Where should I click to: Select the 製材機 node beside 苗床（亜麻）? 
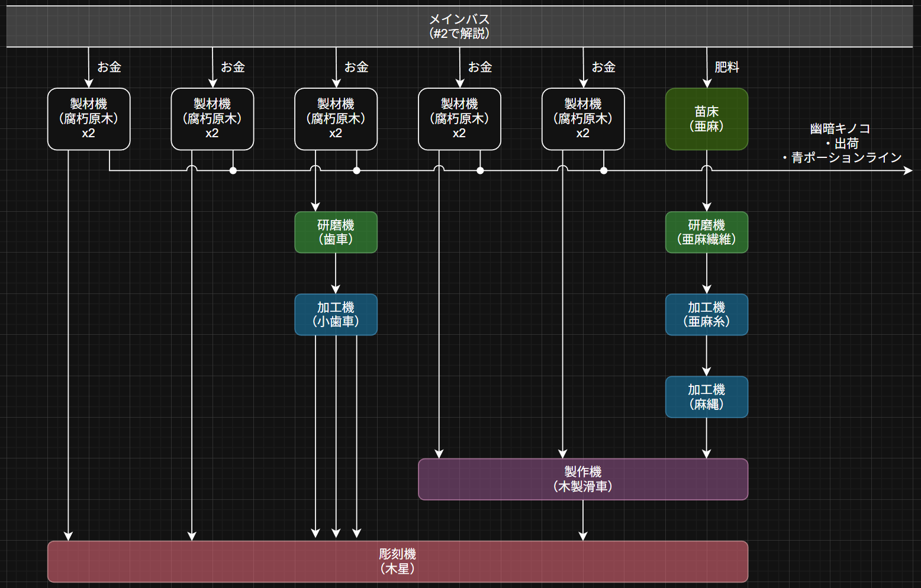(583, 119)
